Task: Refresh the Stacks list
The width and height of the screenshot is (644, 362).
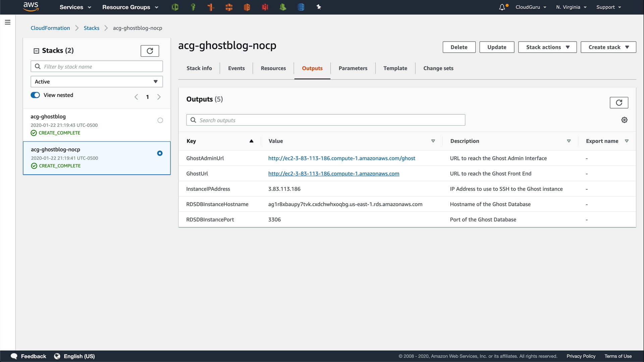Action: click(x=150, y=51)
